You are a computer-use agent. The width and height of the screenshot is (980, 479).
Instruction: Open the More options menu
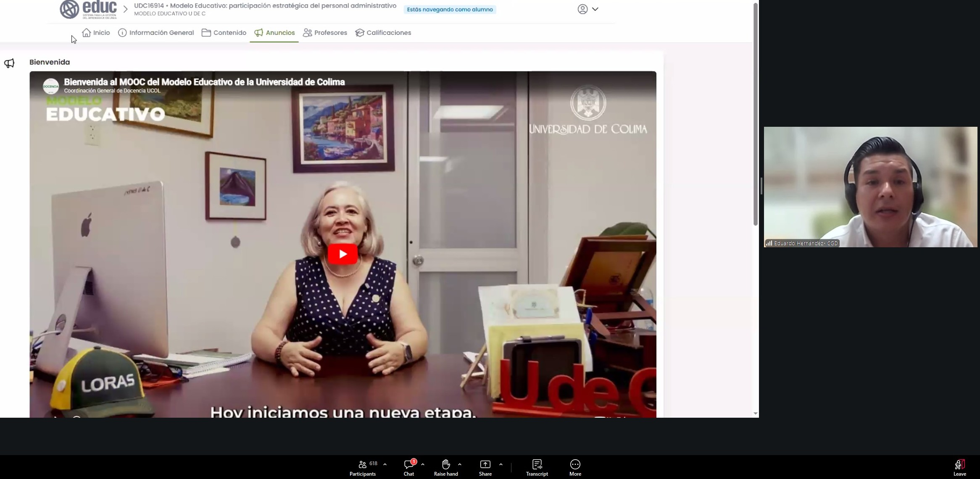(x=575, y=468)
